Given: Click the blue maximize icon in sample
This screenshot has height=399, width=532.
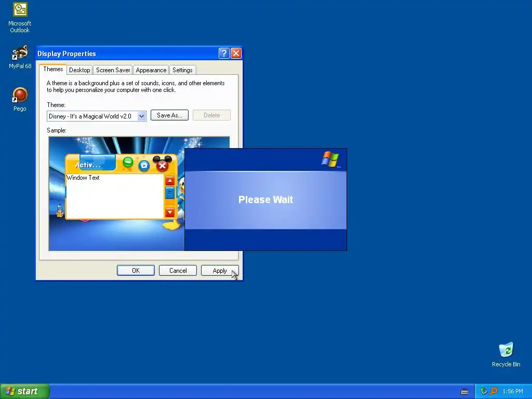Looking at the screenshot, I should [x=144, y=165].
